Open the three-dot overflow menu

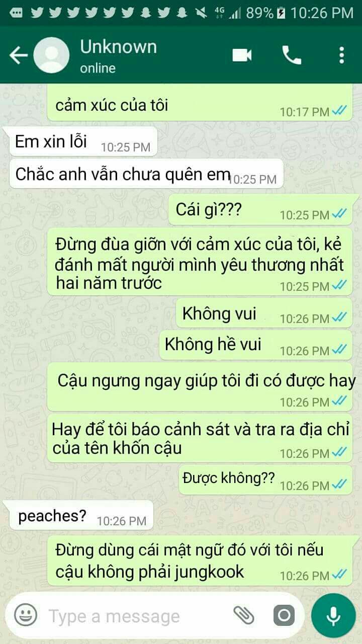click(x=341, y=55)
